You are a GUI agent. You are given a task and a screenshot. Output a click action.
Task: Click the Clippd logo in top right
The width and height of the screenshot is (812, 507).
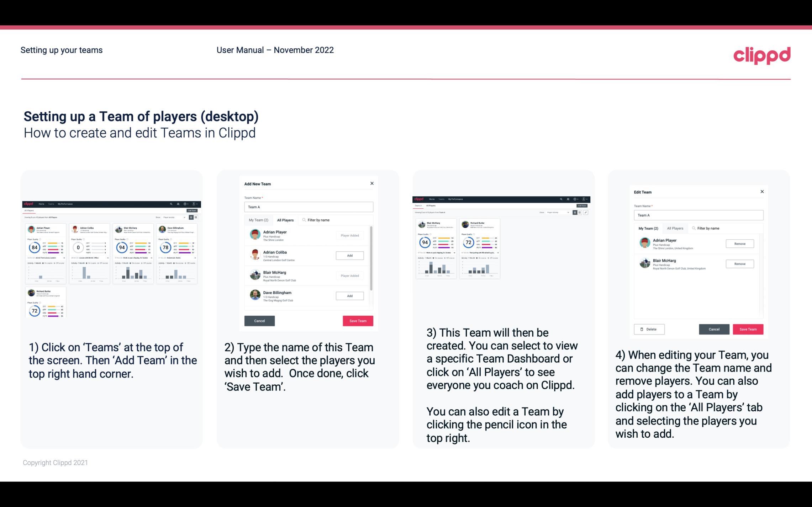click(762, 55)
